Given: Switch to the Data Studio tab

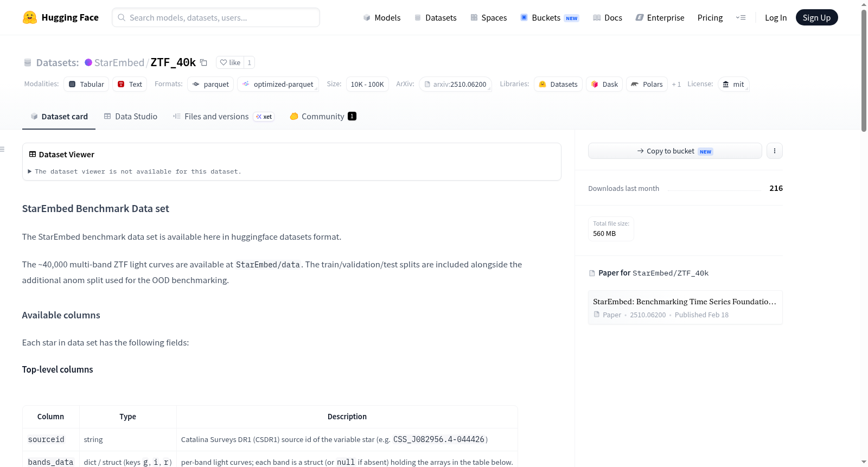Looking at the screenshot, I should click(131, 116).
